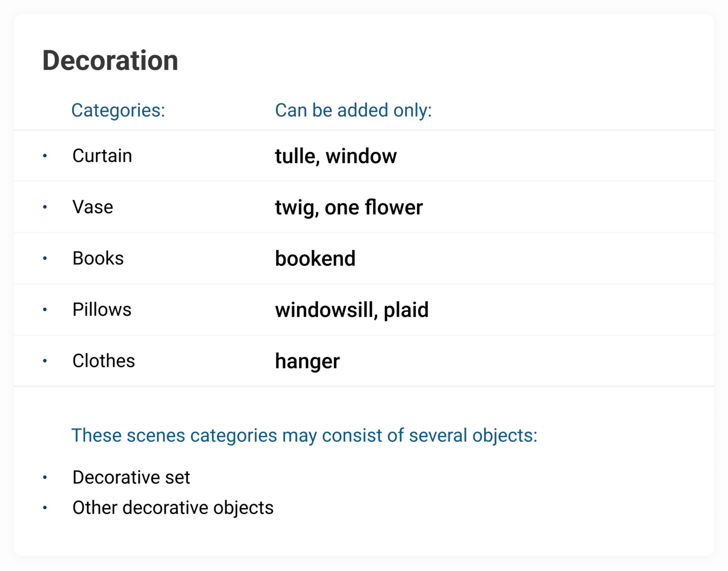Viewport: 728px width, 571px height.
Task: Select Other decorative objects list item
Action: tap(173, 508)
